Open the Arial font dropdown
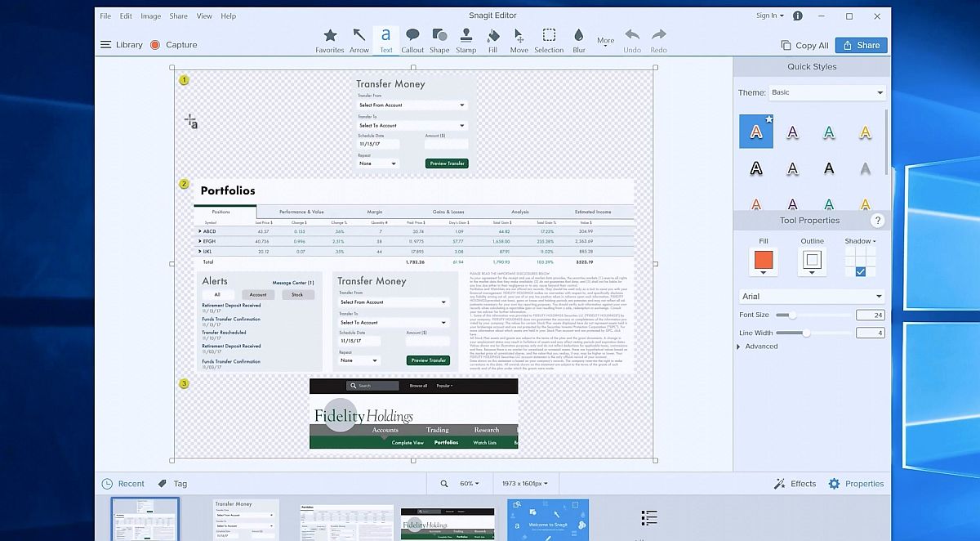Screen dimensions: 980x541 812,296
